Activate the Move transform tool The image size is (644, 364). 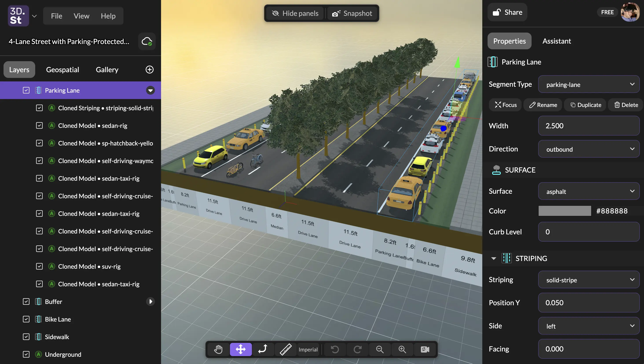pyautogui.click(x=240, y=349)
